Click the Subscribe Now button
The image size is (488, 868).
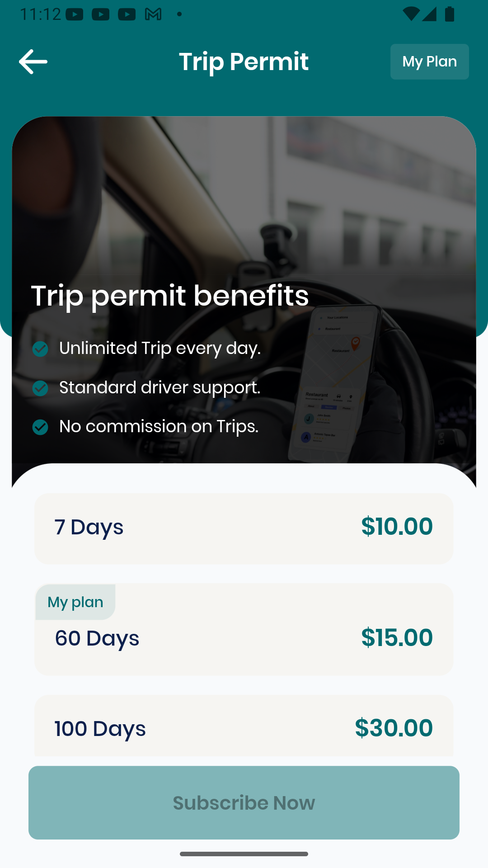click(x=244, y=802)
